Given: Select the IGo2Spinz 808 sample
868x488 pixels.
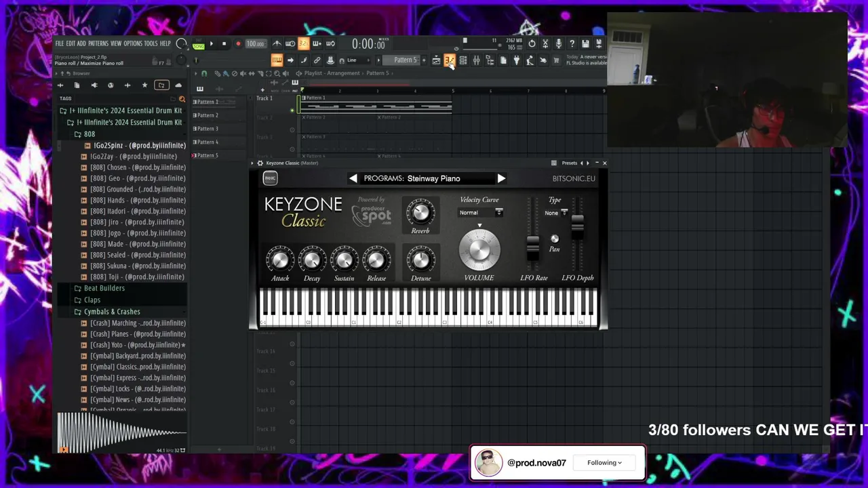Looking at the screenshot, I should (135, 146).
